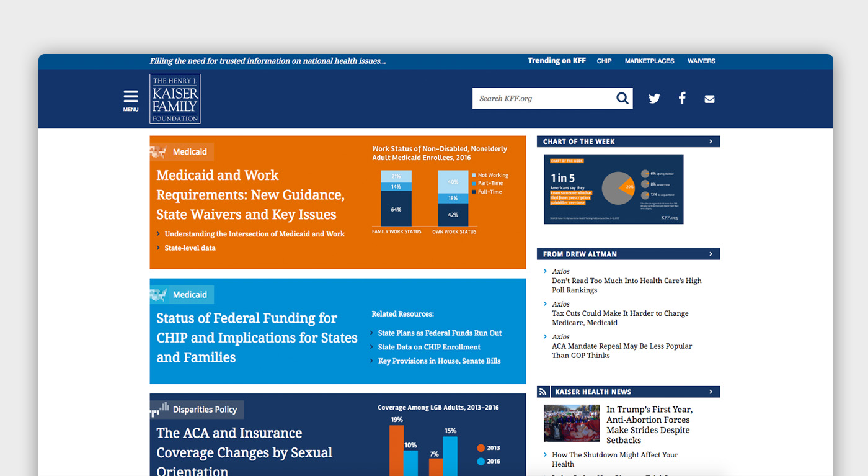This screenshot has width=868, height=476.
Task: Open State Plans as Federal Funds Run Out
Action: point(440,333)
